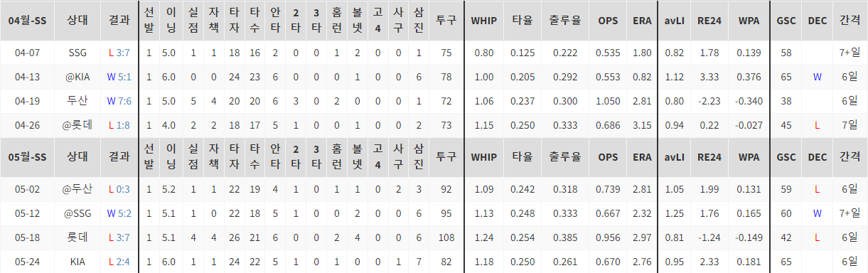Click the 출루율 header in April table

pos(564,20)
